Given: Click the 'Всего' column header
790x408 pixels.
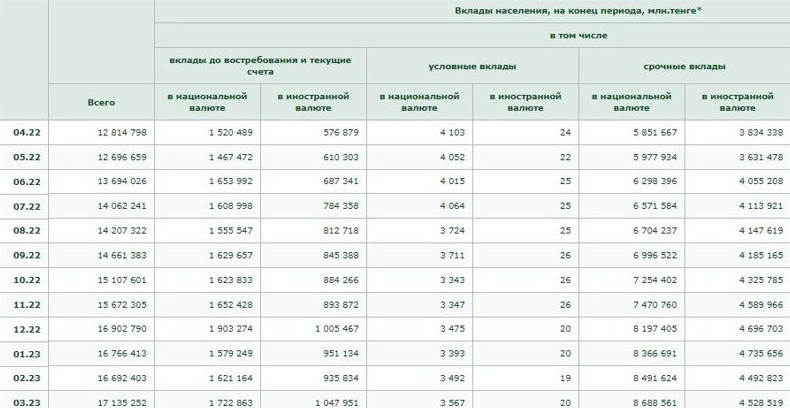Looking at the screenshot, I should (x=101, y=102).
